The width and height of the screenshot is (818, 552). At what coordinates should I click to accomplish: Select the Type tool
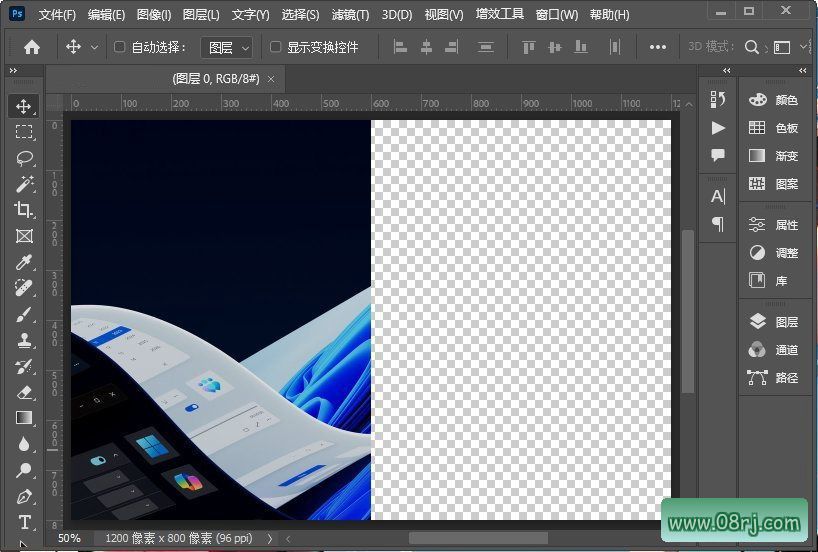click(x=23, y=522)
